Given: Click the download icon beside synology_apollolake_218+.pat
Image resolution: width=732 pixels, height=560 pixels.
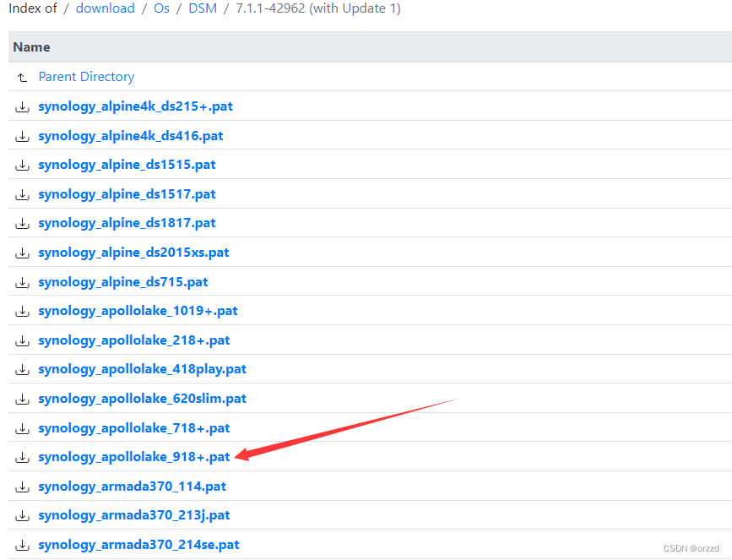Looking at the screenshot, I should click(22, 341).
